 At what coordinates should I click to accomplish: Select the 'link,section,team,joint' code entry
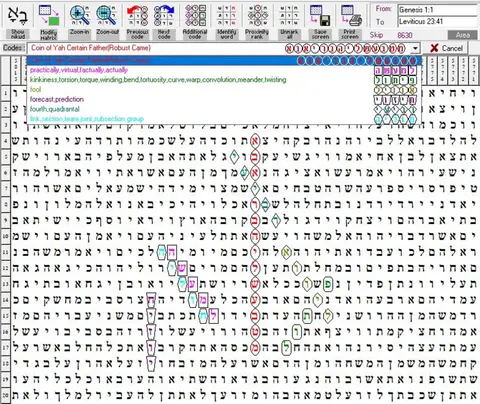click(x=224, y=118)
